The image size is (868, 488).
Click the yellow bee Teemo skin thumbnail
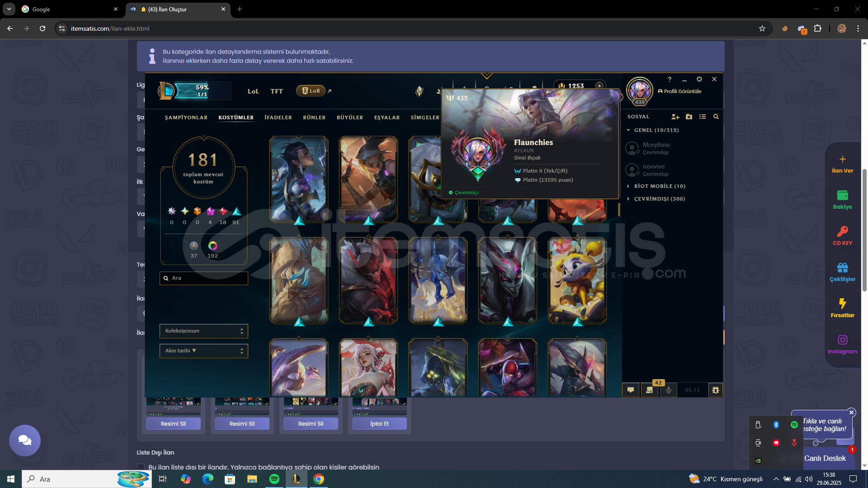click(x=577, y=280)
